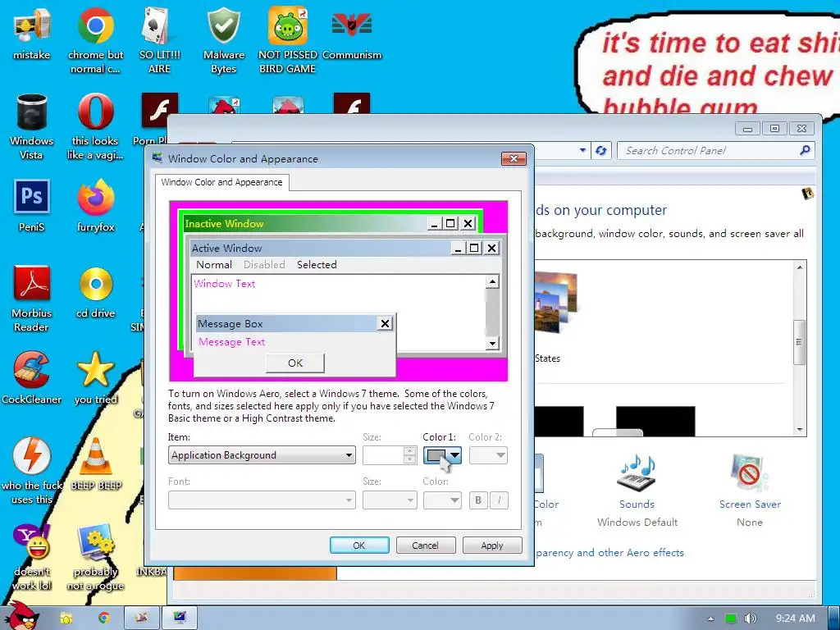Select the Window Color and Appearance tab
This screenshot has width=840, height=630.
click(x=221, y=182)
